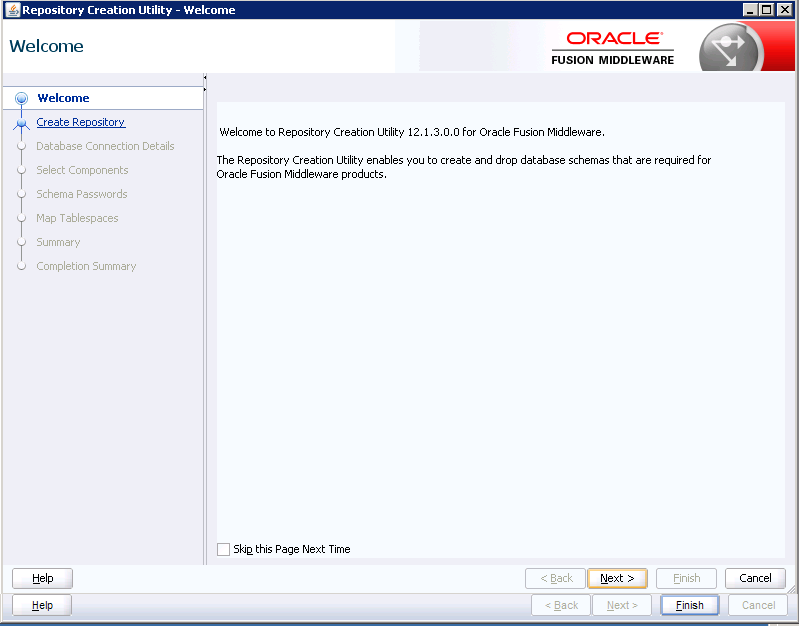
Task: Click the bottom-row < Back button
Action: (561, 605)
